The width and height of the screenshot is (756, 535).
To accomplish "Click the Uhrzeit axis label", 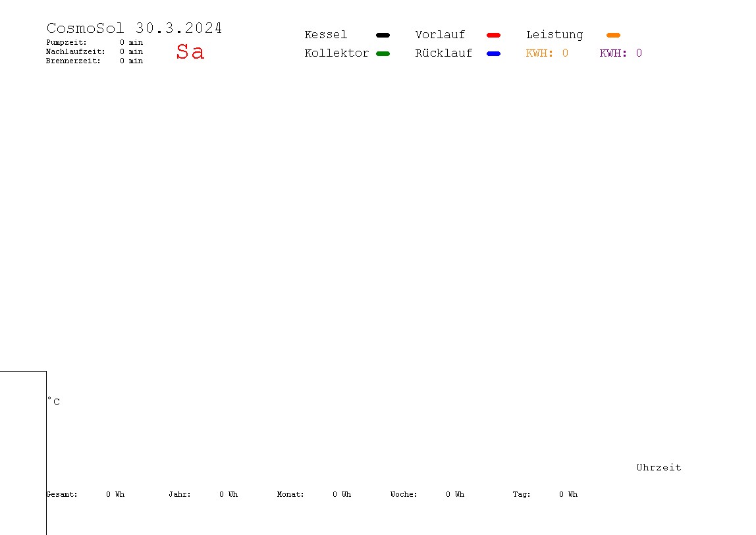I will pyautogui.click(x=659, y=468).
